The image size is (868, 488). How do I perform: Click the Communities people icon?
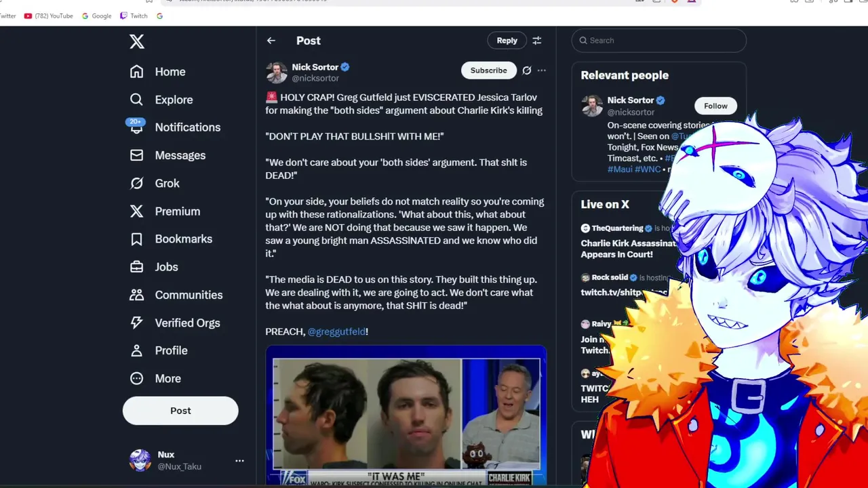pyautogui.click(x=137, y=295)
